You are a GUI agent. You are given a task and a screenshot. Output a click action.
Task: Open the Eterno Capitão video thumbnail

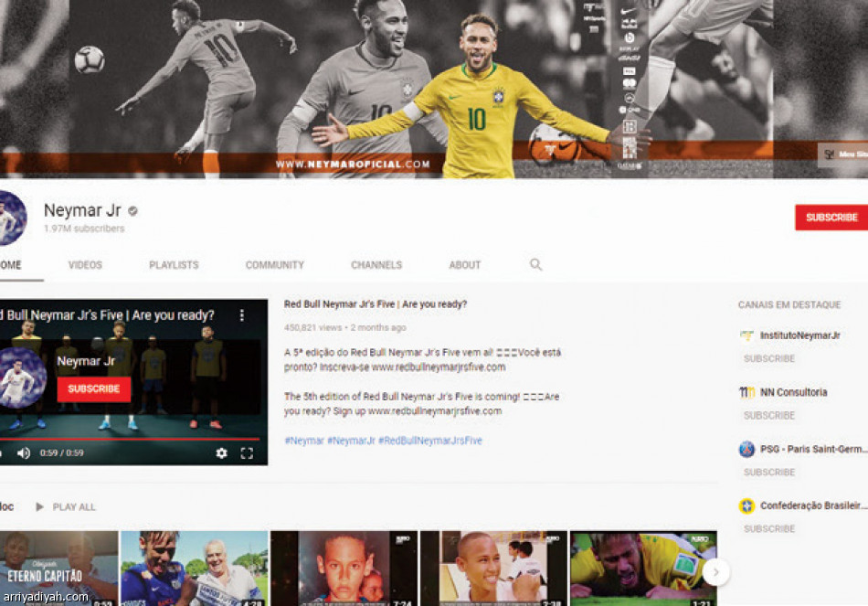point(57,567)
